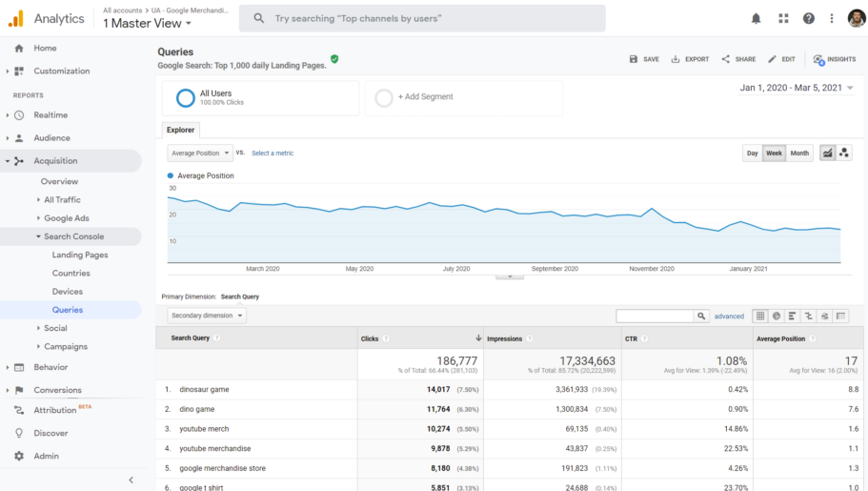Click + Add Segment
The width and height of the screenshot is (868, 491).
coord(464,98)
